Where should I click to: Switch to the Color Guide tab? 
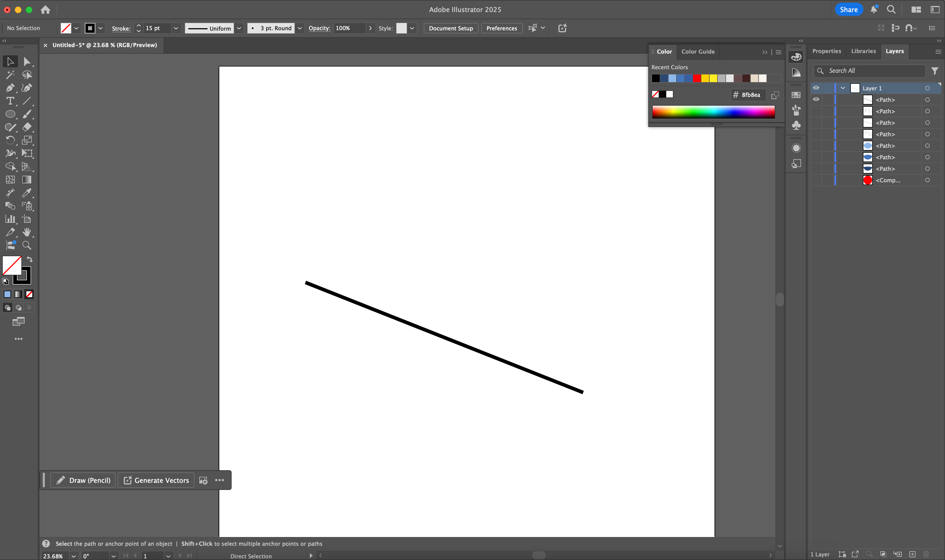[698, 51]
